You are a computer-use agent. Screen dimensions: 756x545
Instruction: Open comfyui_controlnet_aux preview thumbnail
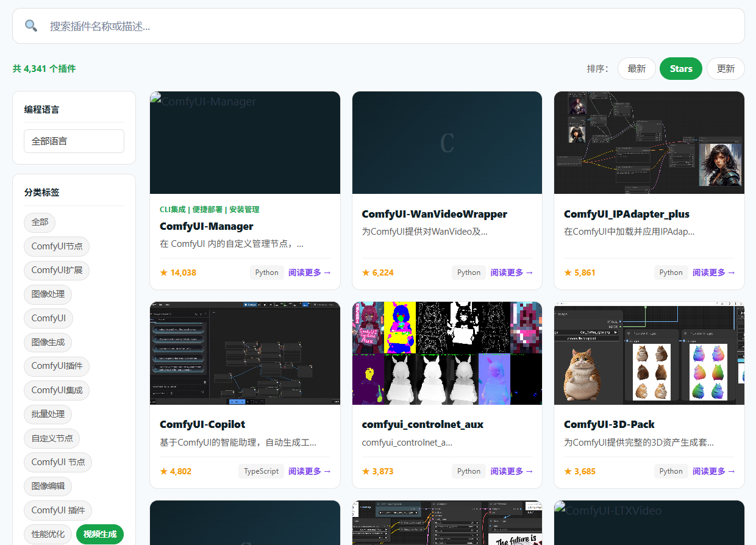[447, 353]
